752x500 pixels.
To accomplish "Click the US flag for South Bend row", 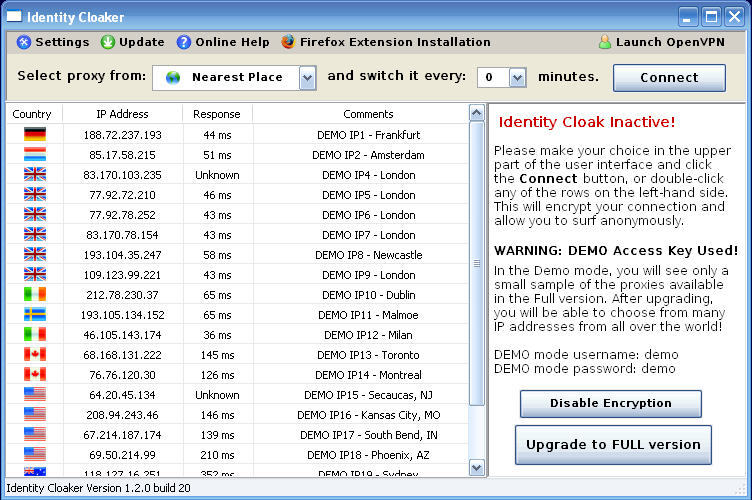I will [35, 434].
